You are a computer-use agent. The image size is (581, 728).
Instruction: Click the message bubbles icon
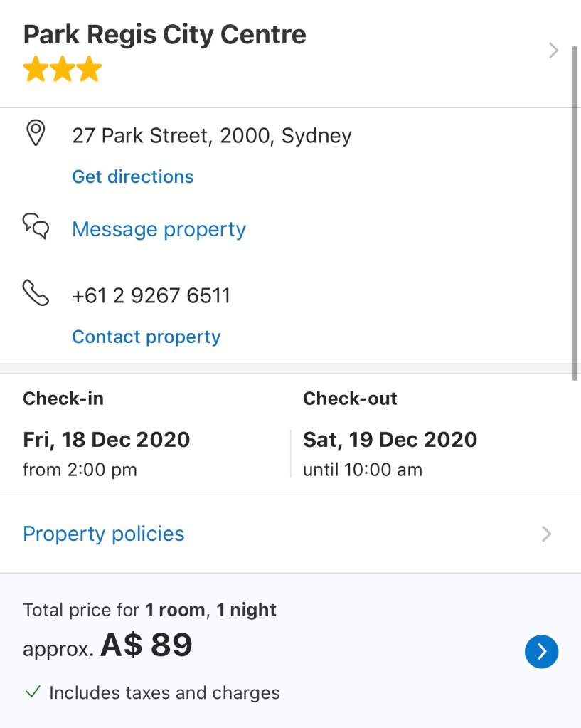click(36, 226)
